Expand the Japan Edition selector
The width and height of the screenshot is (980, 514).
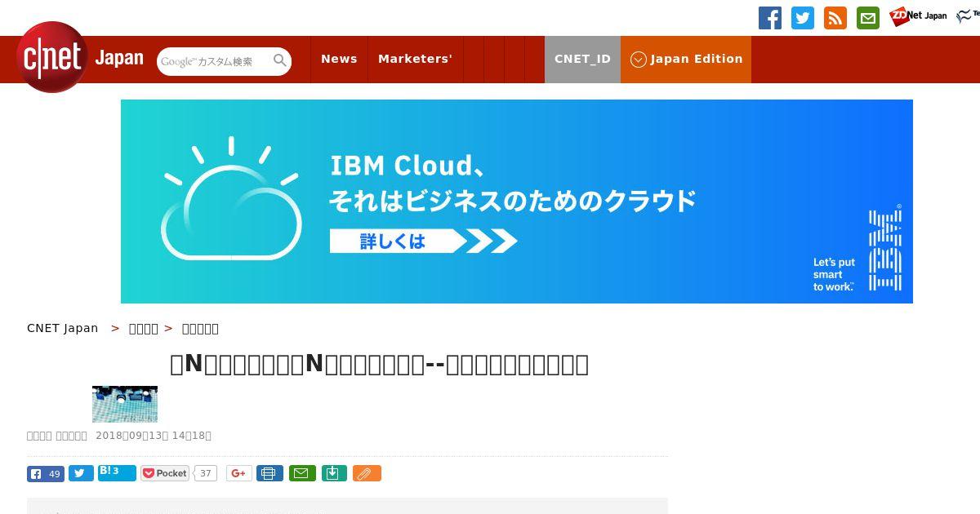point(686,59)
